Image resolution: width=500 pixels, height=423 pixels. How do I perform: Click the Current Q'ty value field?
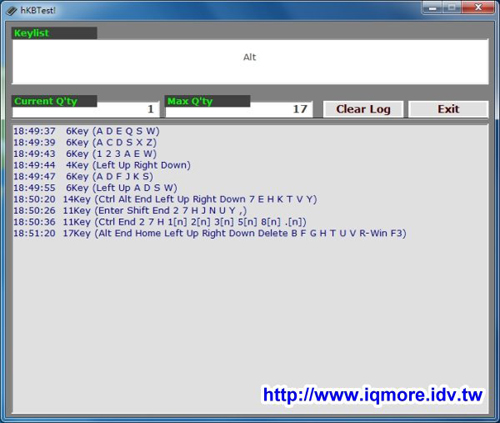pos(86,109)
